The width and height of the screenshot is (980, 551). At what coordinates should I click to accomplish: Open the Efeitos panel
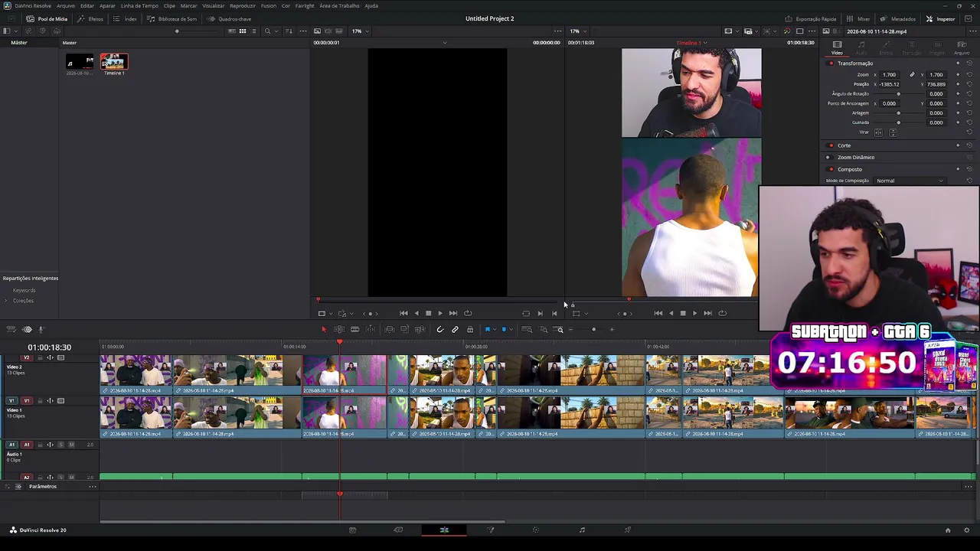(91, 18)
